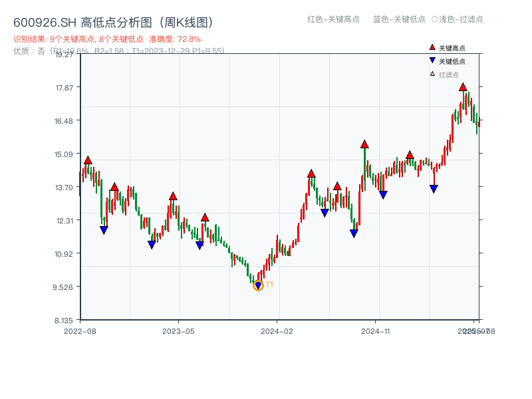
Task: Click the 蓝色-关键低点 header text
Action: [400, 19]
